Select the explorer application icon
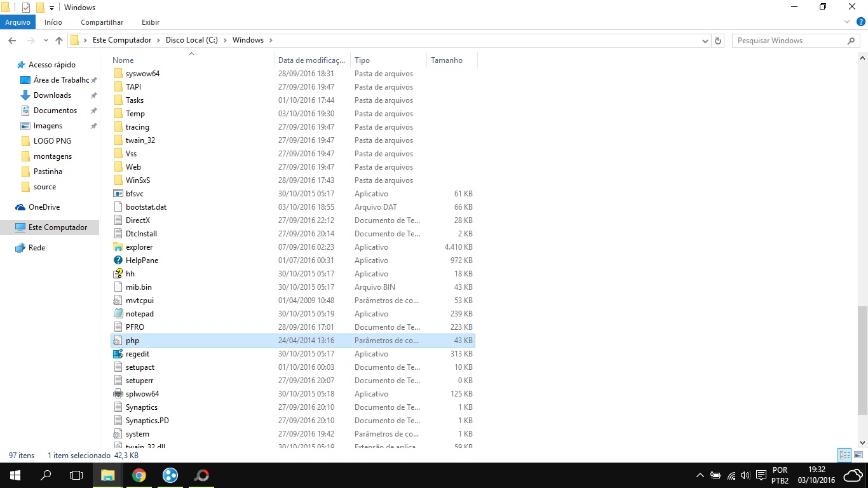Screen dimensions: 868x488 click(x=118, y=247)
